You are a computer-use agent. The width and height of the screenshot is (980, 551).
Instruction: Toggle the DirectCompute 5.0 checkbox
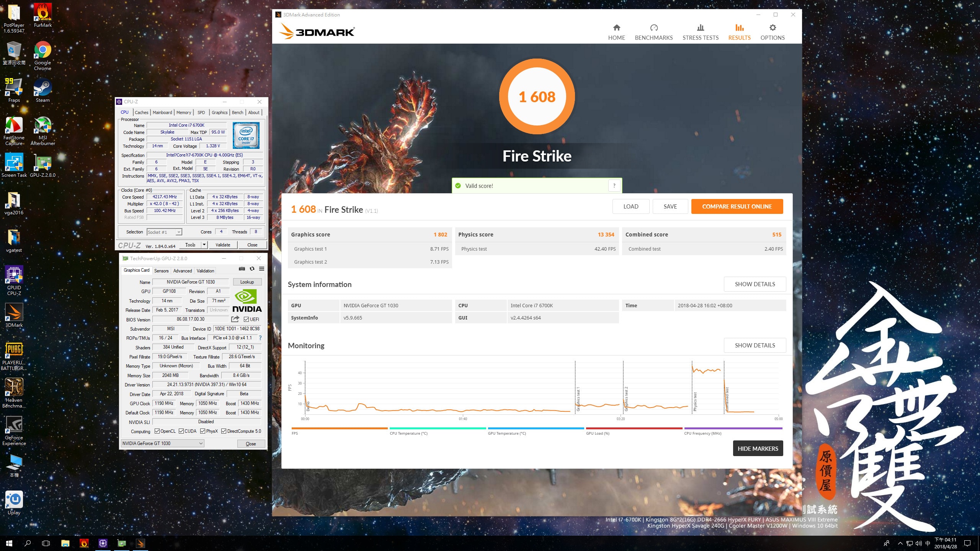point(224,431)
